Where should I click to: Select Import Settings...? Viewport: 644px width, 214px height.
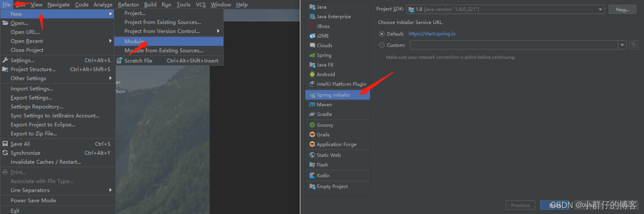click(57, 89)
